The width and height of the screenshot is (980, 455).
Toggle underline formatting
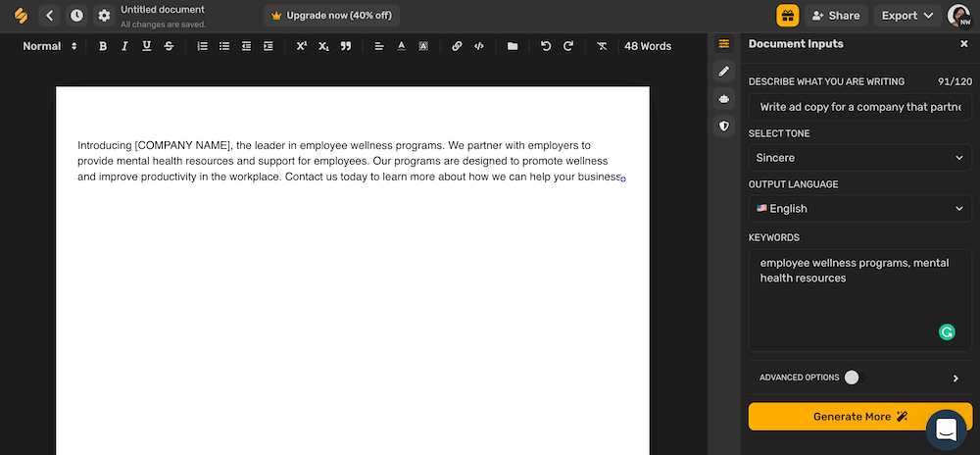tap(146, 46)
